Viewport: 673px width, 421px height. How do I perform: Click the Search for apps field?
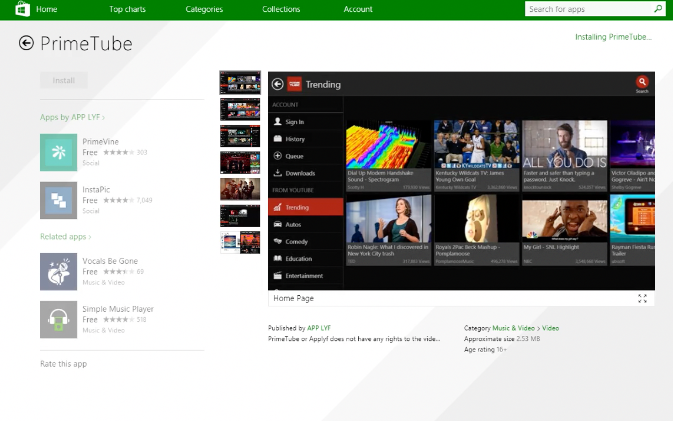594,9
